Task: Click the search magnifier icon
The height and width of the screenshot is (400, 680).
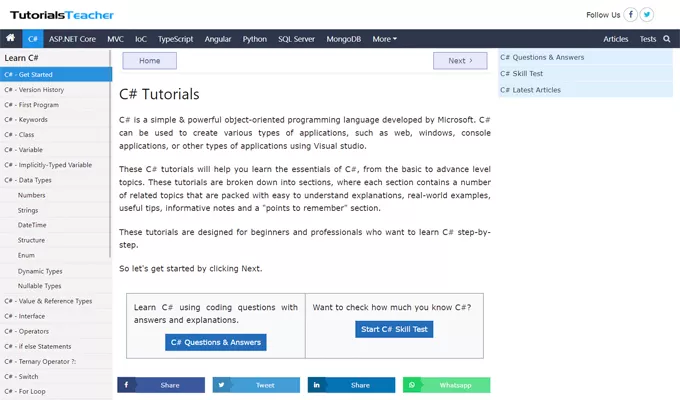Action: coord(667,39)
